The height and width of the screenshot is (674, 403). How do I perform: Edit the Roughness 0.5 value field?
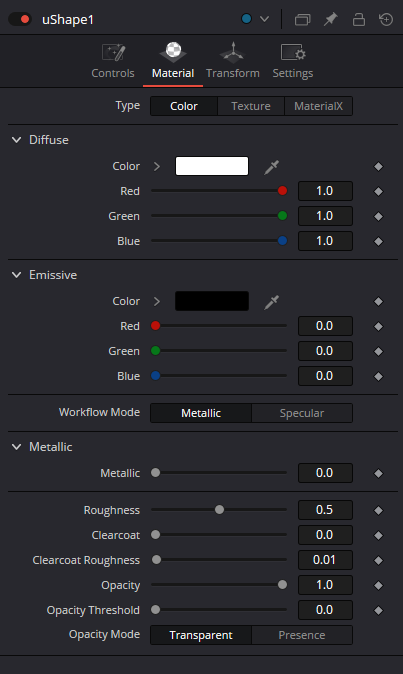pyautogui.click(x=325, y=510)
